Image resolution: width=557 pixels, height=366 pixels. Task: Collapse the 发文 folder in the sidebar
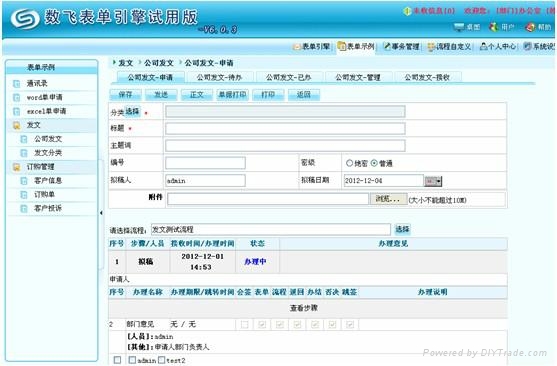pos(16,125)
